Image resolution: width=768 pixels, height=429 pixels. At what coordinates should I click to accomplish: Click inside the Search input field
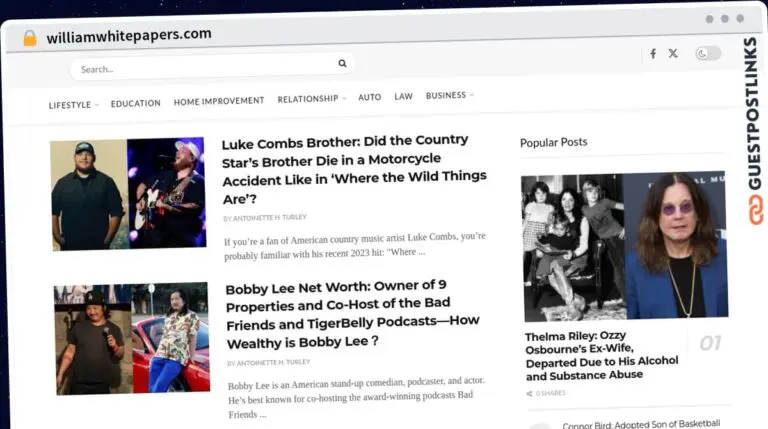pos(200,68)
